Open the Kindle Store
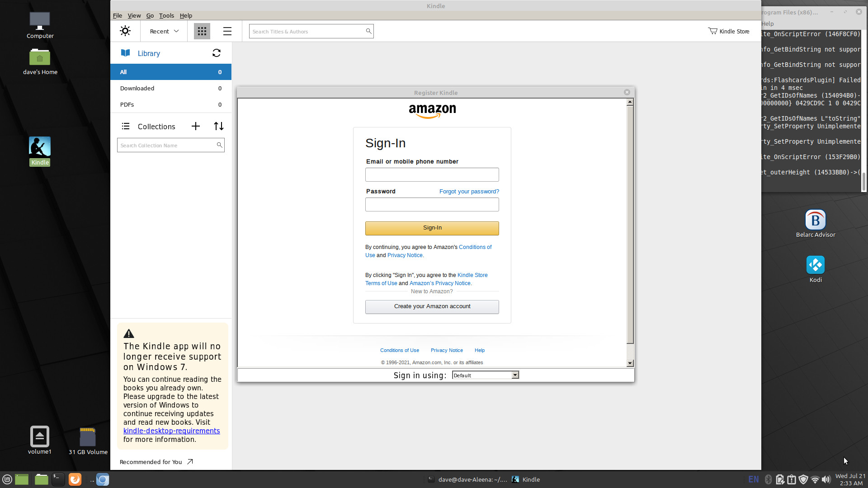 729,31
